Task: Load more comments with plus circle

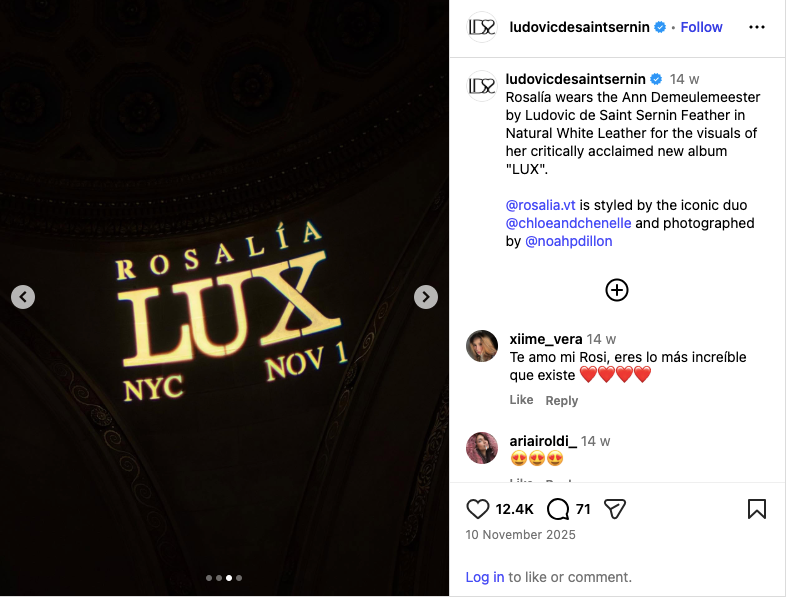Action: click(x=617, y=290)
